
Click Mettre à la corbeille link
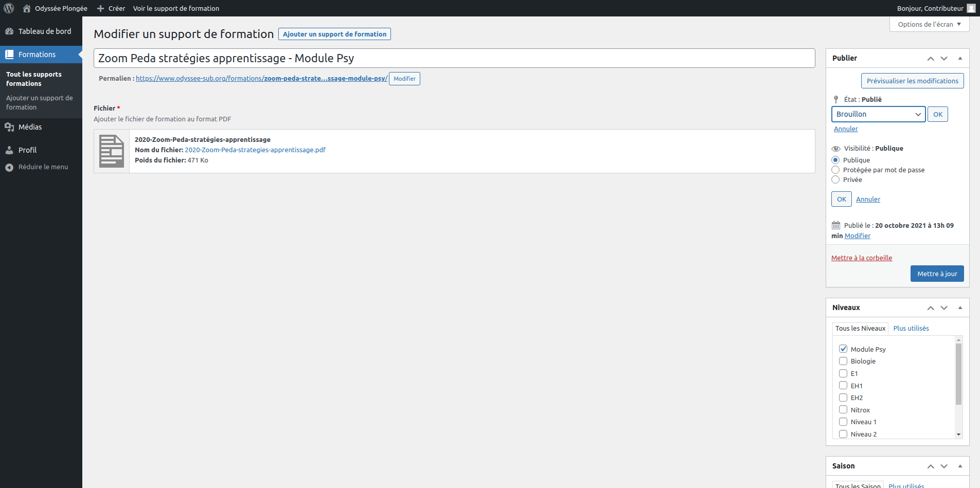(x=861, y=258)
